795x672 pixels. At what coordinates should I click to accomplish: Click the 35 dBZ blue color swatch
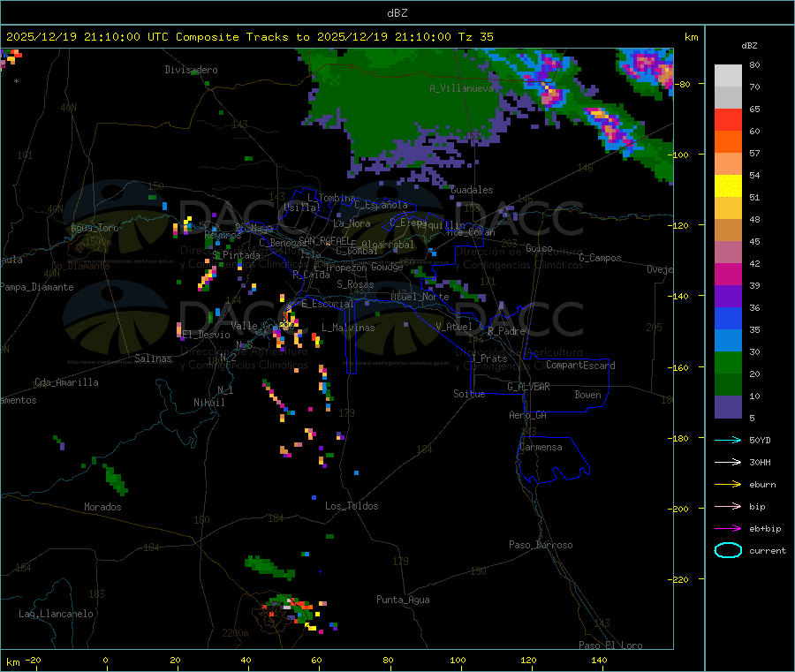coord(728,318)
